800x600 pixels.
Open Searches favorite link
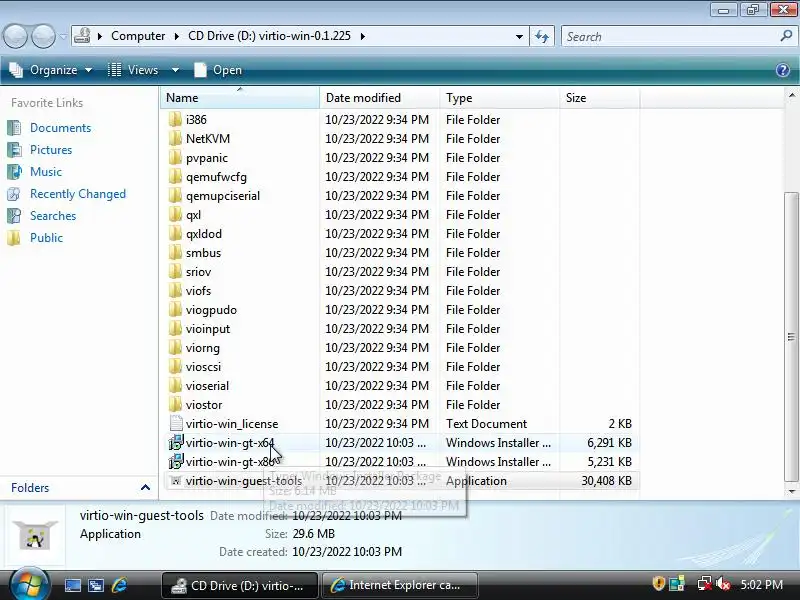(x=53, y=216)
